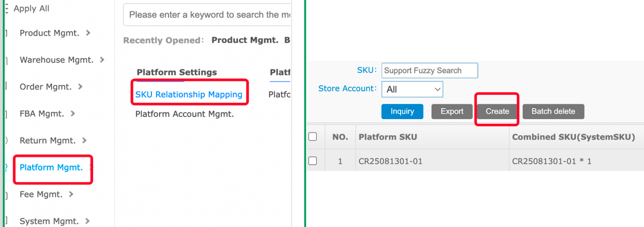
Task: Tick the select-all header checkbox
Action: [x=312, y=137]
